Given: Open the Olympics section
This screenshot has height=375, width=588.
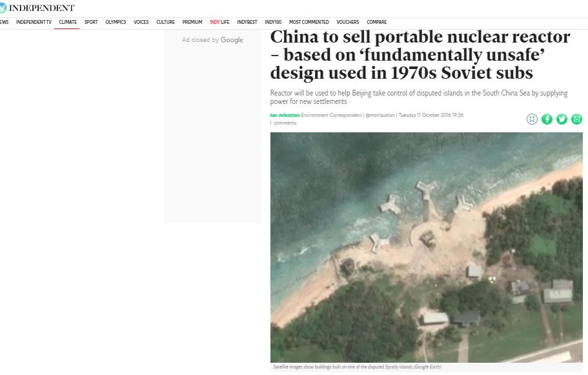Looking at the screenshot, I should click(116, 22).
